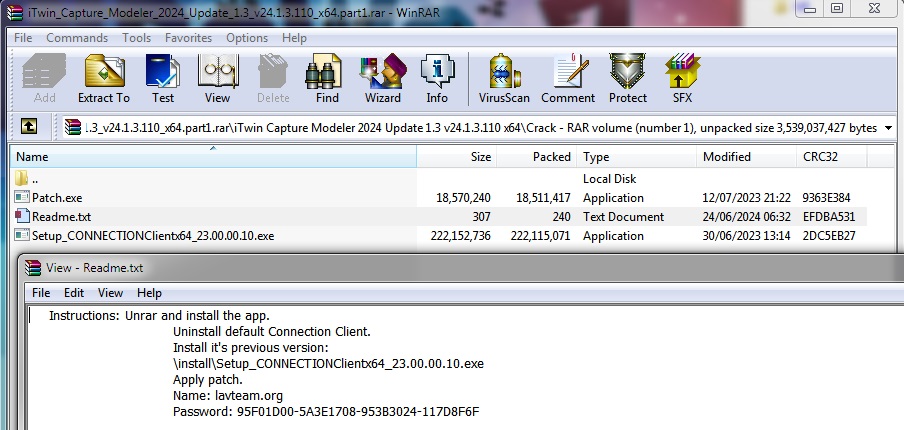Go up one folder level
Viewport: 904px width, 430px height.
tap(29, 127)
